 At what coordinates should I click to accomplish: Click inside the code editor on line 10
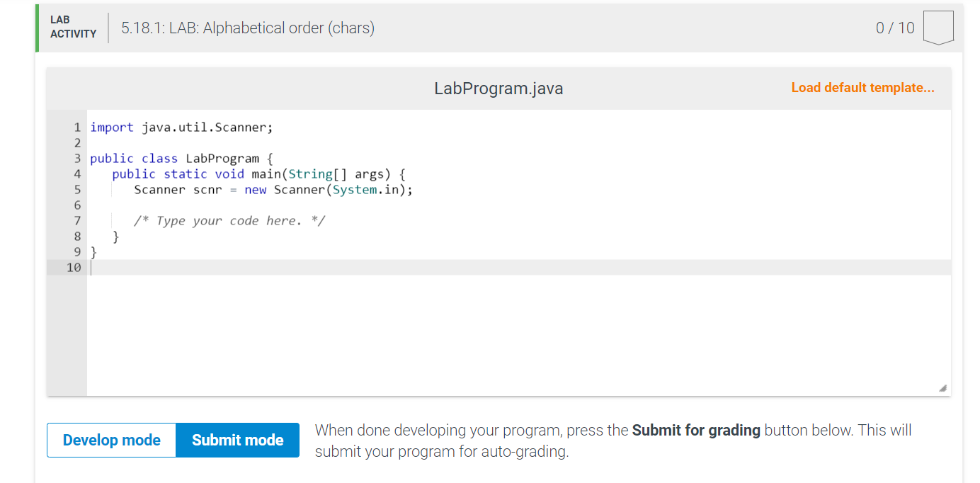pos(212,267)
